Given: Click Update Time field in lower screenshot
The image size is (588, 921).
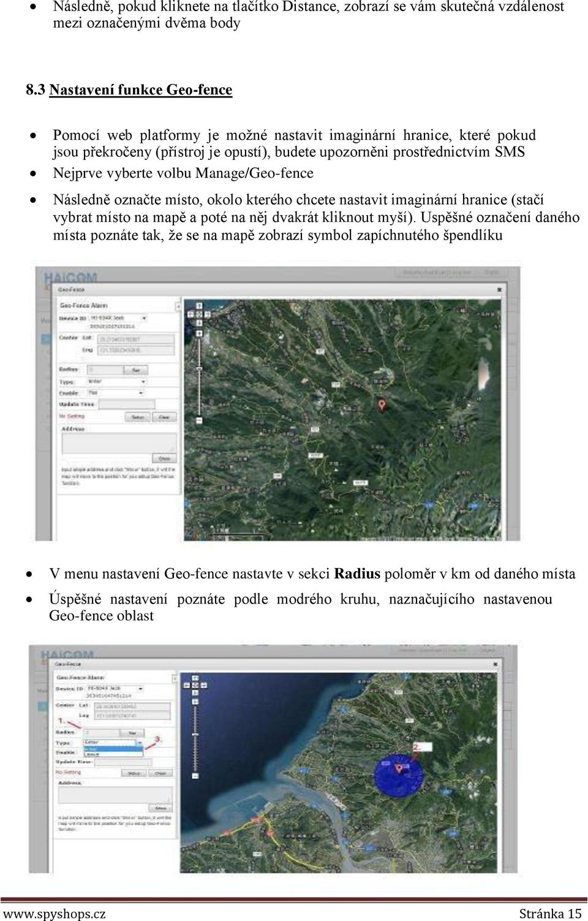Looking at the screenshot, I should [x=123, y=762].
